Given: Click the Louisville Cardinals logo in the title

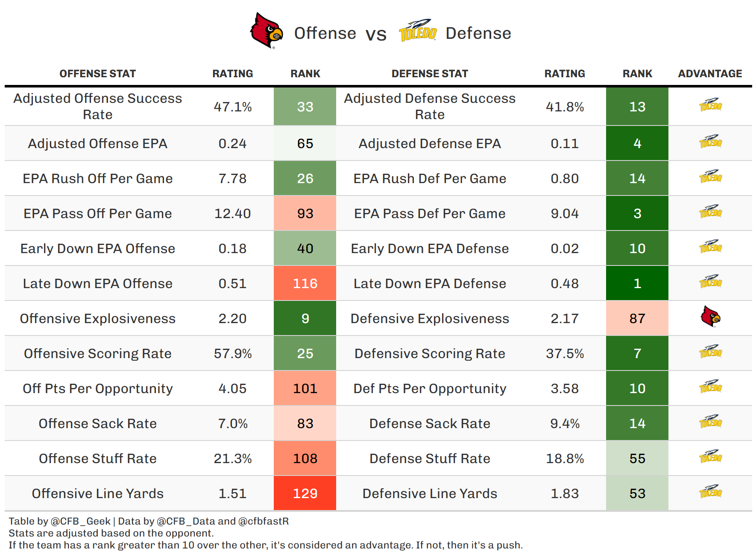Looking at the screenshot, I should [x=267, y=30].
